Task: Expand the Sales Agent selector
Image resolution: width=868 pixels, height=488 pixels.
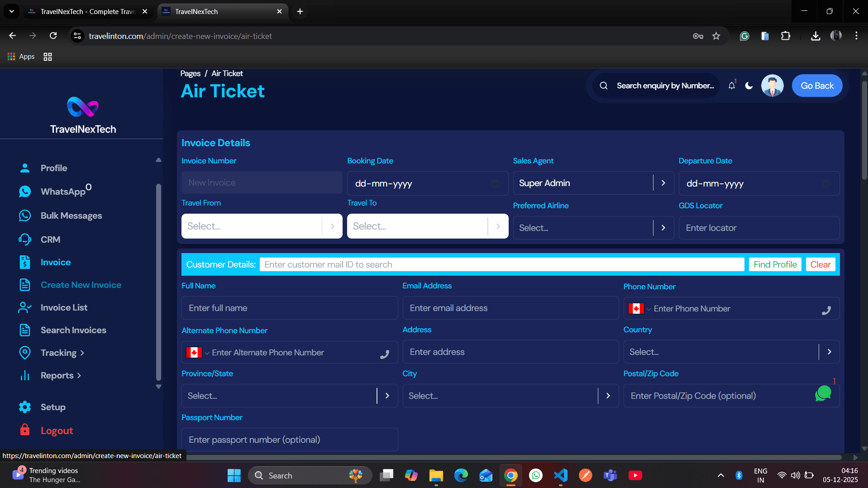Action: tap(663, 183)
